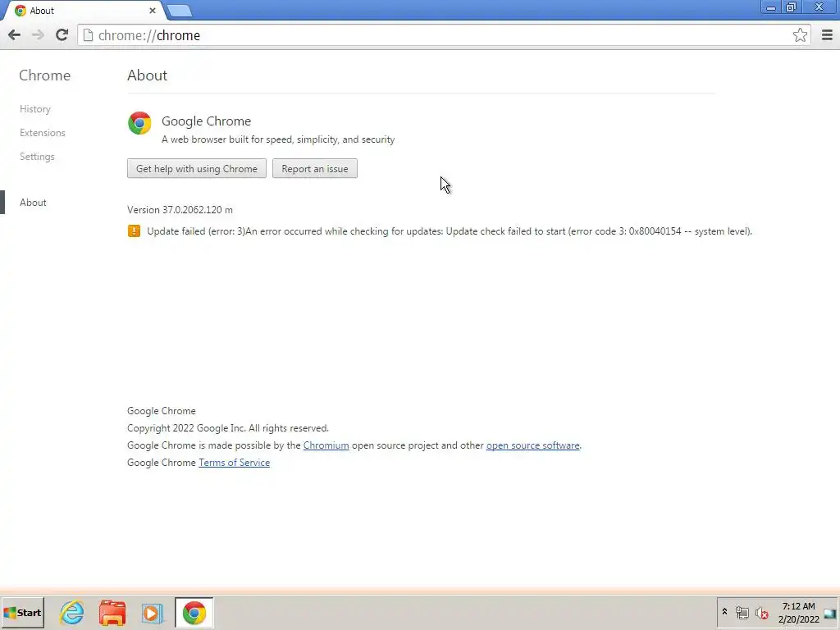Show hidden system tray icons

(x=724, y=612)
